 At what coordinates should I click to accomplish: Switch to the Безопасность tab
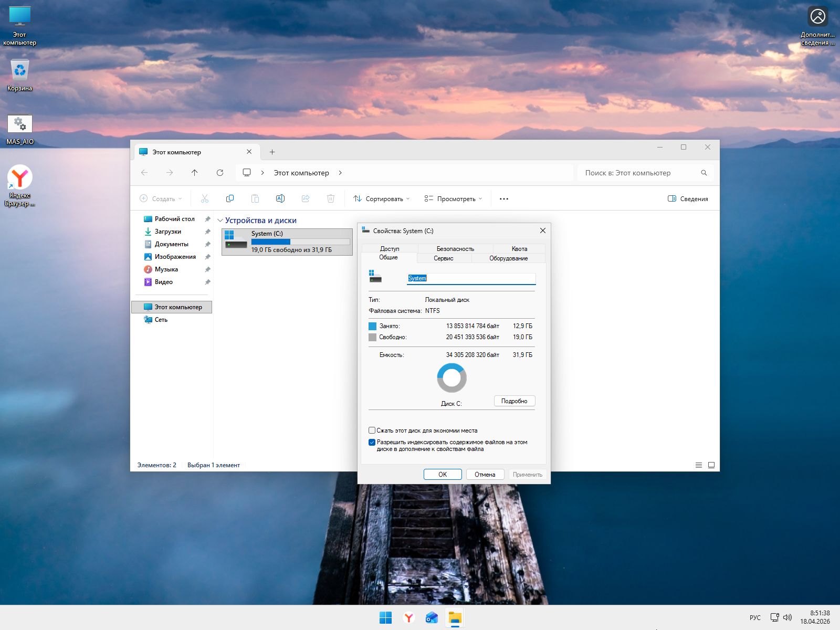tap(455, 249)
